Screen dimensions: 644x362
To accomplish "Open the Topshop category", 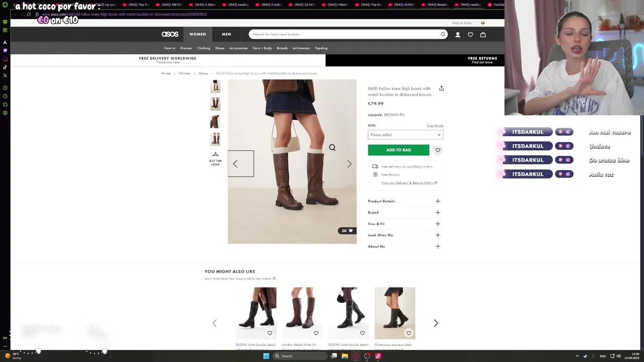I will tap(321, 48).
